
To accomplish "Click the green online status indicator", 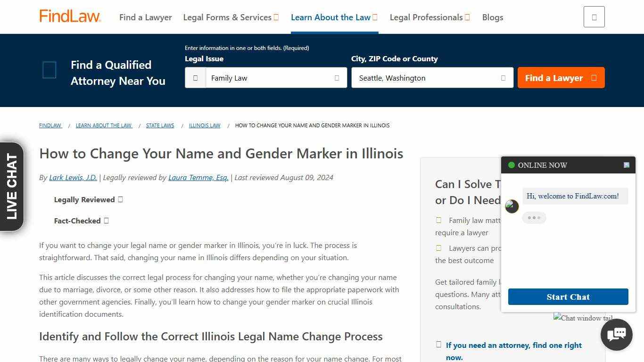I will (511, 165).
